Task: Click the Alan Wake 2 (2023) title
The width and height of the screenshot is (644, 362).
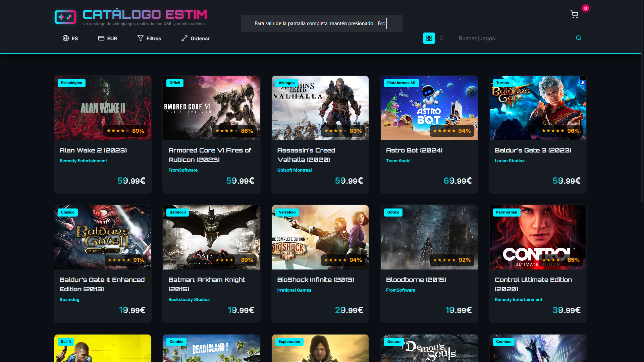Action: pyautogui.click(x=93, y=150)
